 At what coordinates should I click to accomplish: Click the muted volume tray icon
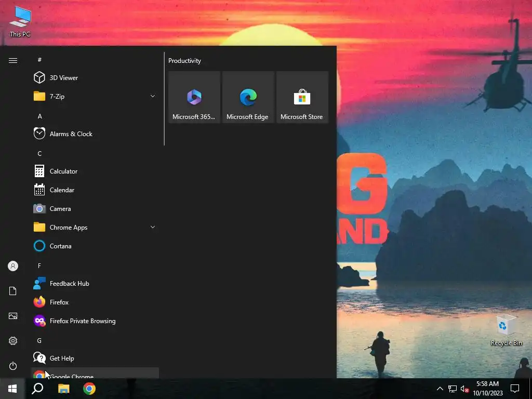pos(464,389)
